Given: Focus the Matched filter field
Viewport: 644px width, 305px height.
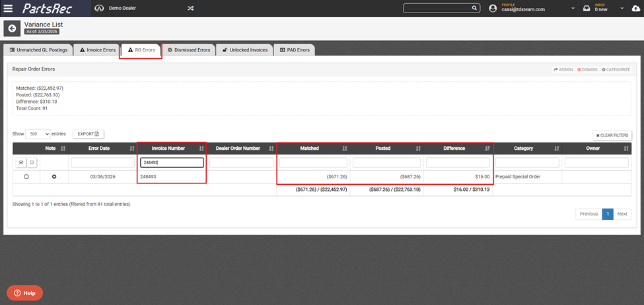Looking at the screenshot, I should tap(313, 163).
